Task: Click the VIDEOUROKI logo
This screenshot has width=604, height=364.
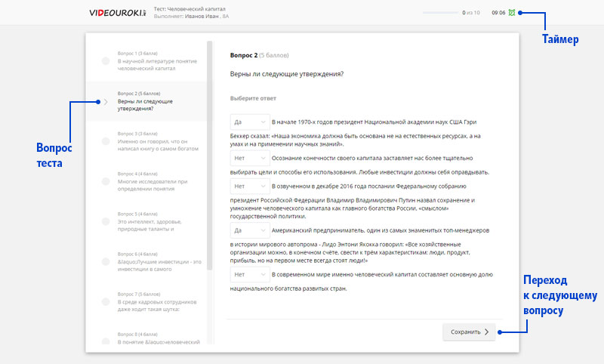Action: (118, 13)
